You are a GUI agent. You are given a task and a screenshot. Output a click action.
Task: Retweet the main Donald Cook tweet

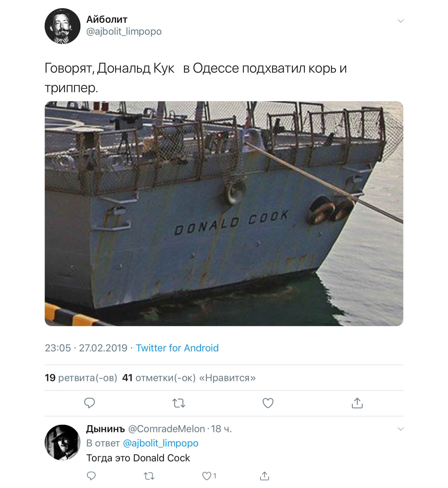point(179,403)
